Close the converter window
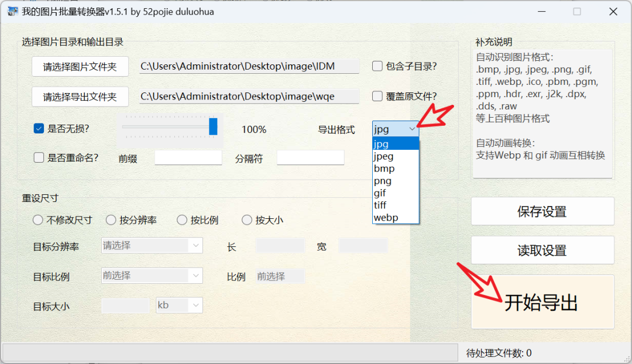 [613, 12]
